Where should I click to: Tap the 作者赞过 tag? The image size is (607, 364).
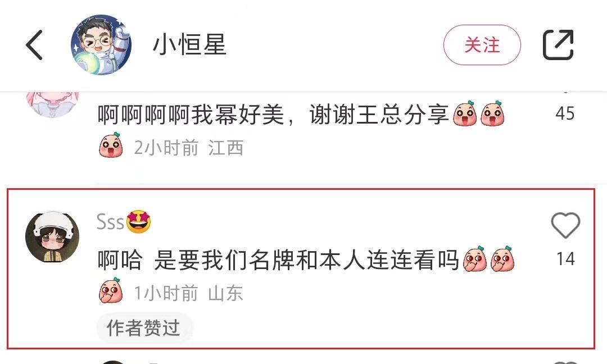coord(144,328)
